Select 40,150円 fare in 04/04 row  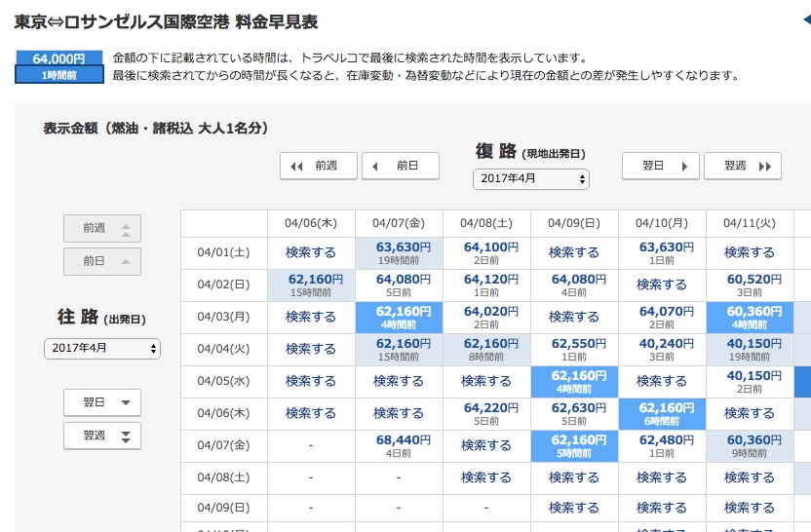(x=750, y=350)
